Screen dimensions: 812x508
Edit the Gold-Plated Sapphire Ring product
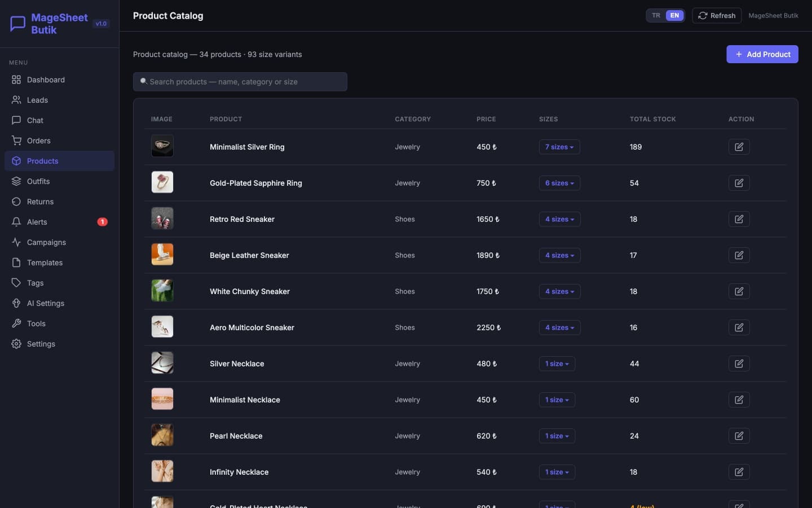pos(739,183)
